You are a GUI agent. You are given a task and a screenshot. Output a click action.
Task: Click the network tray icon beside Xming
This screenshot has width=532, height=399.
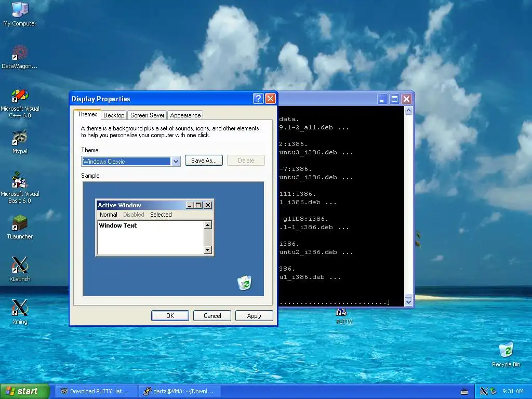493,391
